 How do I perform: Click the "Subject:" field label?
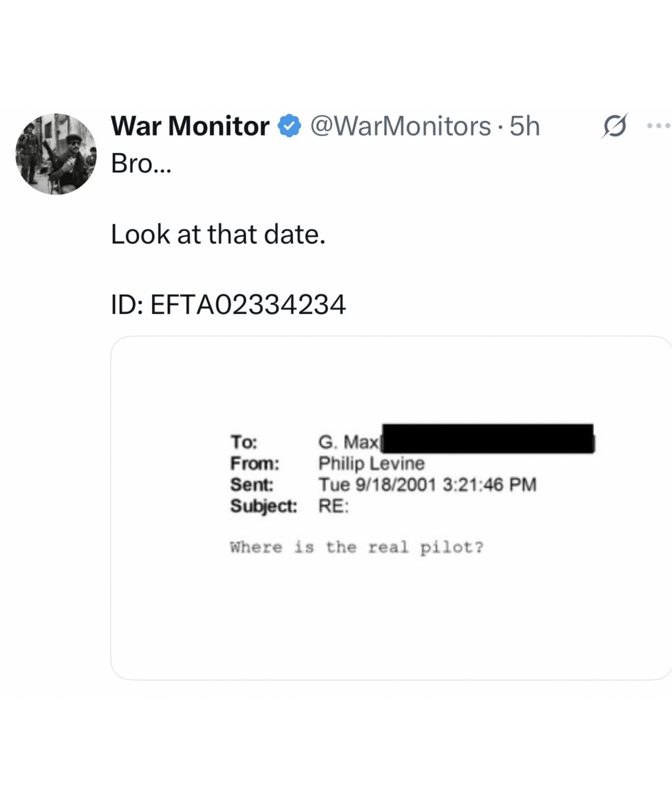(263, 506)
